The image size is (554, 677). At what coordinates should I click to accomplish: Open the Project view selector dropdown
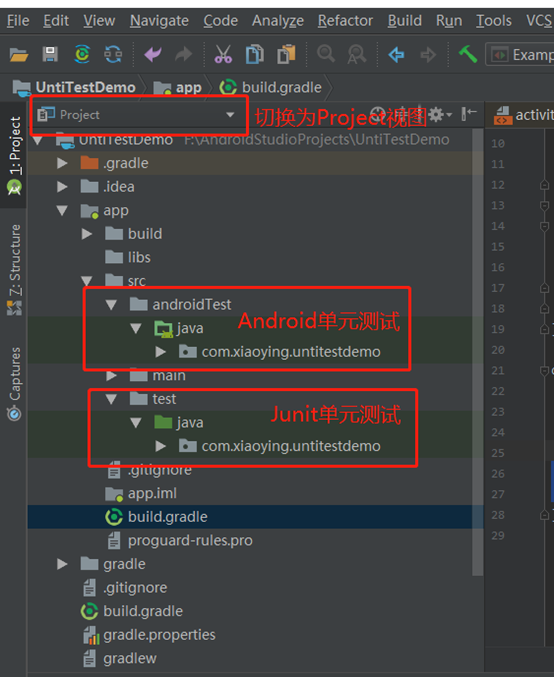[x=138, y=114]
